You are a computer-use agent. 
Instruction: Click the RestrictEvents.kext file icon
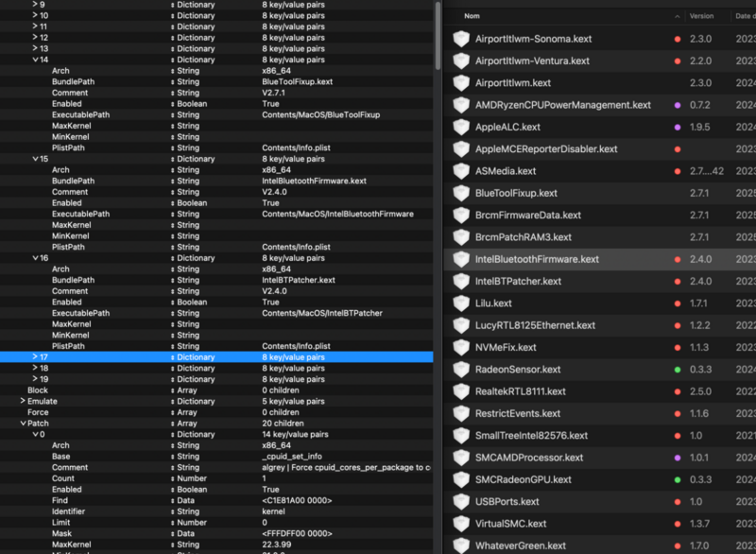point(460,413)
